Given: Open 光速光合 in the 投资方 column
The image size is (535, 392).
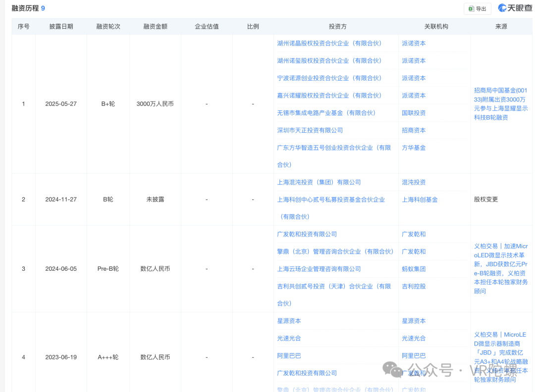Looking at the screenshot, I should coord(289,339).
